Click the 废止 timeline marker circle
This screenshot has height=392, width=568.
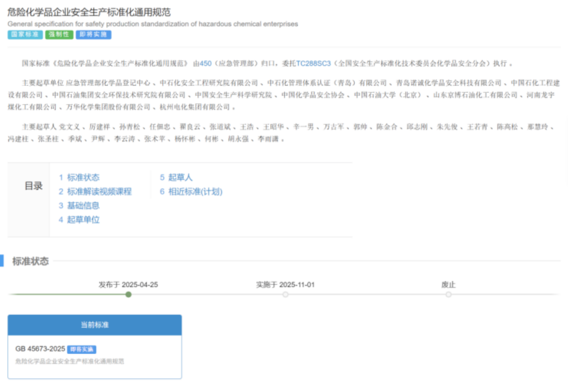click(x=448, y=294)
